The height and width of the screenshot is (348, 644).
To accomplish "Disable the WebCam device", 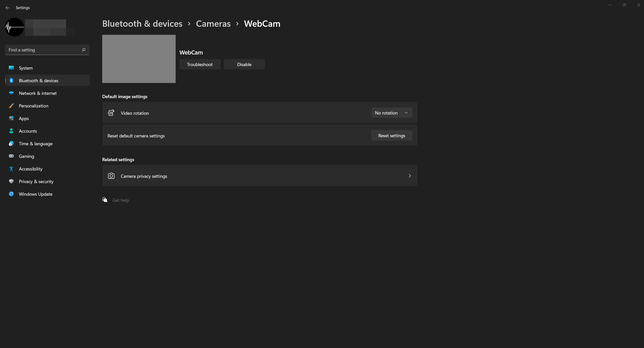I will point(244,64).
